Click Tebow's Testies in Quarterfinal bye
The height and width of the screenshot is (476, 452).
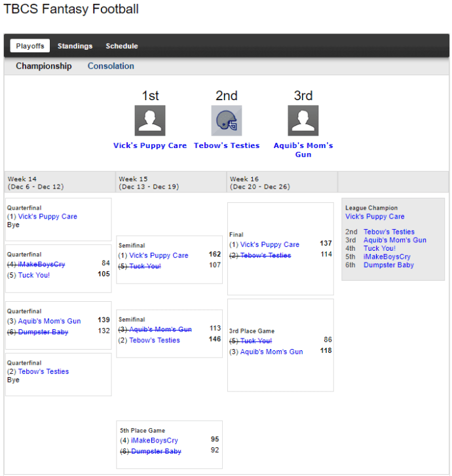(x=43, y=372)
